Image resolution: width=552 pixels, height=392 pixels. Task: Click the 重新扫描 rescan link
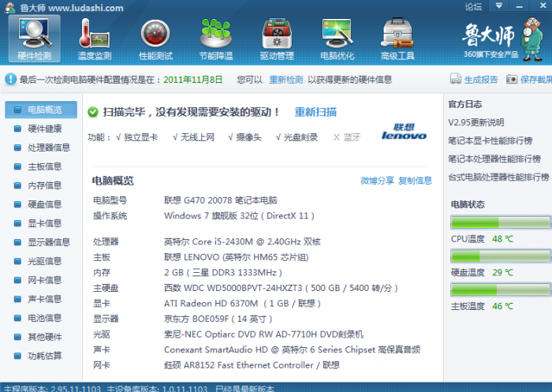(x=315, y=112)
